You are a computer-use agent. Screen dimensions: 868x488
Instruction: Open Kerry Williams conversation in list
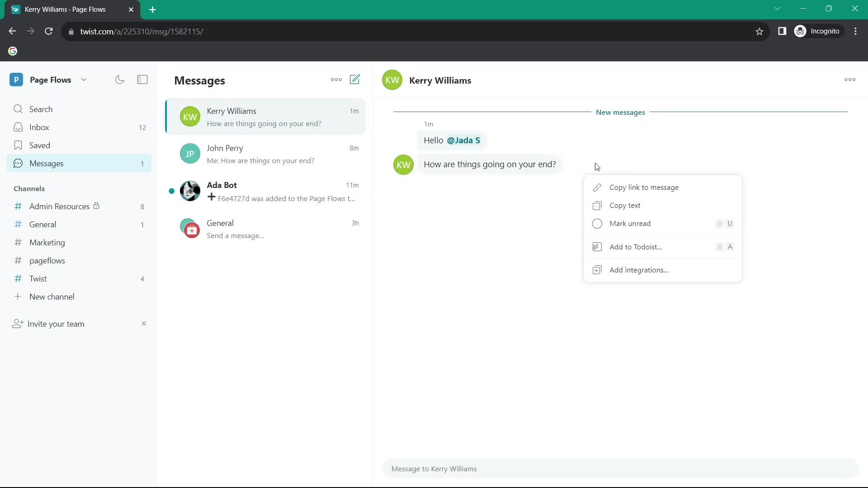[x=266, y=117]
